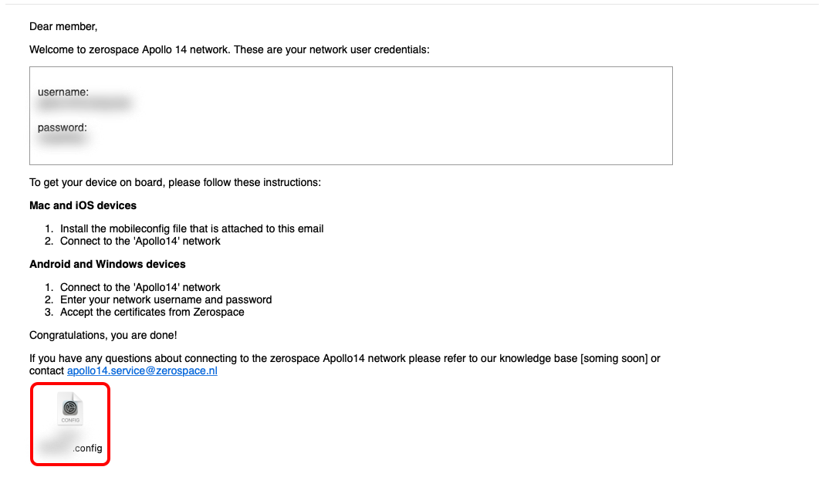
Task: Click the "Android and Windows devices" heading
Action: (107, 264)
